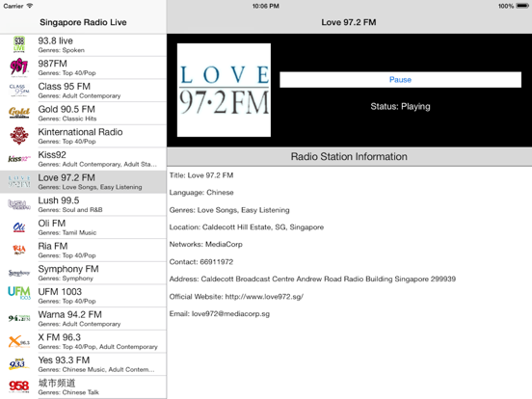Select Symphony FM station title
Viewport: 532px width, 399px height.
68,269
